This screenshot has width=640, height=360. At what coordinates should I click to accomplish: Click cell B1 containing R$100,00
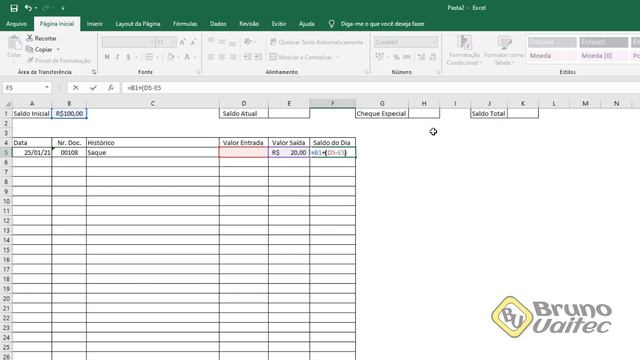[69, 113]
